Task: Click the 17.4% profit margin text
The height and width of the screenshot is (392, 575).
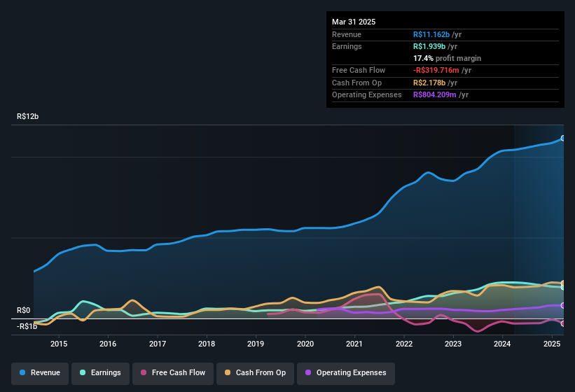Action: (447, 58)
